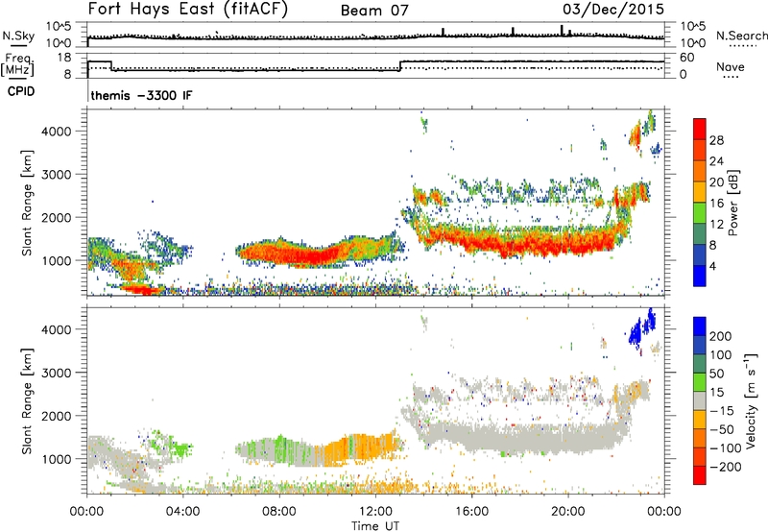Click the '20:00' time tick label
768x532 pixels.
click(x=567, y=512)
